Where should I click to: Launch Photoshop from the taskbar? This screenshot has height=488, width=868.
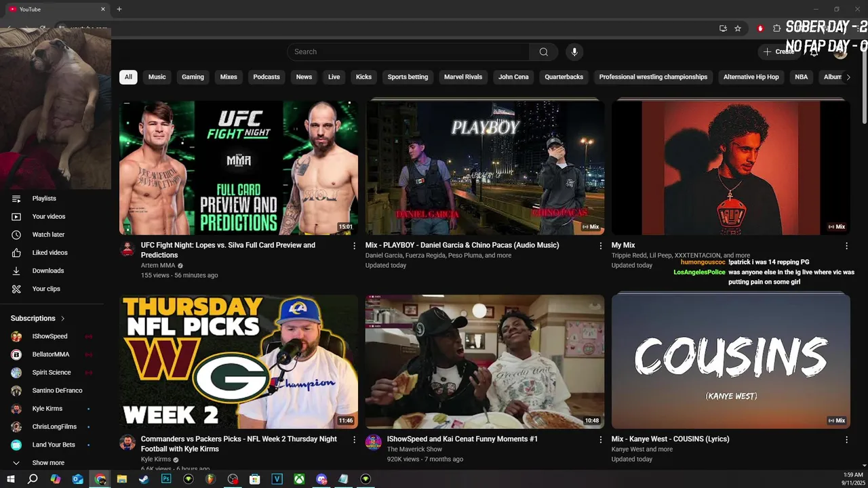click(x=166, y=479)
